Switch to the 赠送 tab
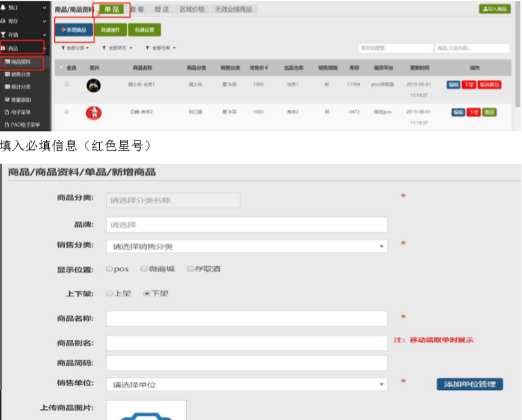522x420 pixels. [162, 9]
